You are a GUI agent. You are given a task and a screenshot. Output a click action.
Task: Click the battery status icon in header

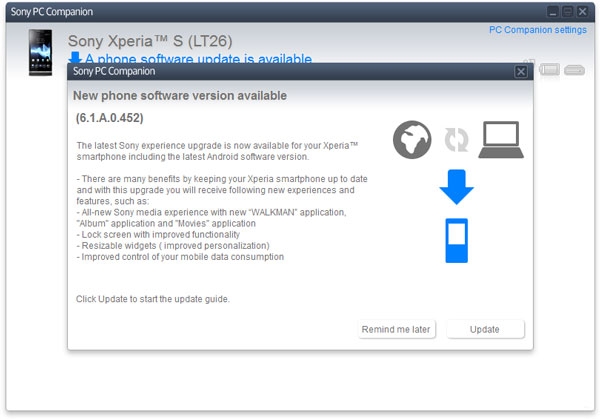tap(549, 69)
